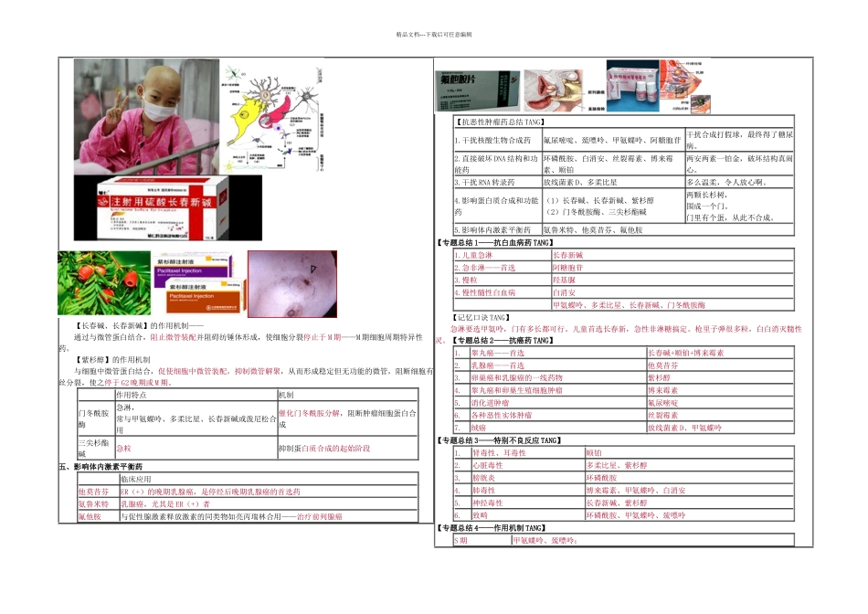Click the photo of child wearing mask
The image size is (868, 614).
(147, 117)
